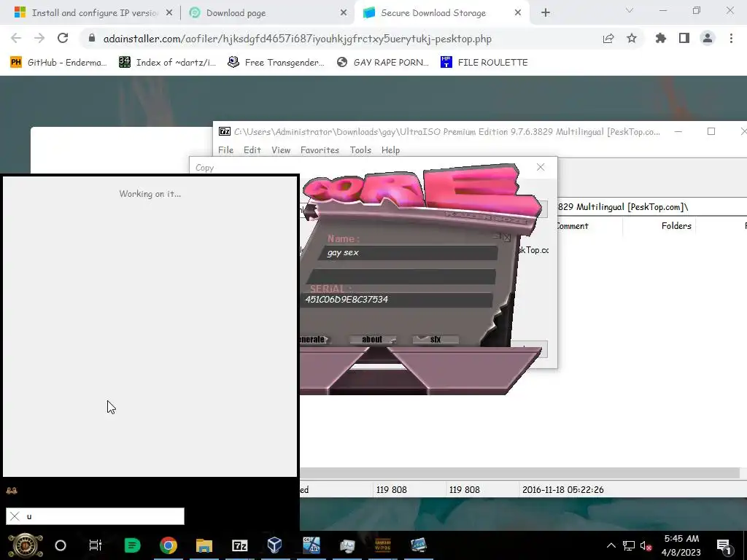Close the 7-Zip Copy dialog
Image resolution: width=747 pixels, height=560 pixels.
click(541, 167)
